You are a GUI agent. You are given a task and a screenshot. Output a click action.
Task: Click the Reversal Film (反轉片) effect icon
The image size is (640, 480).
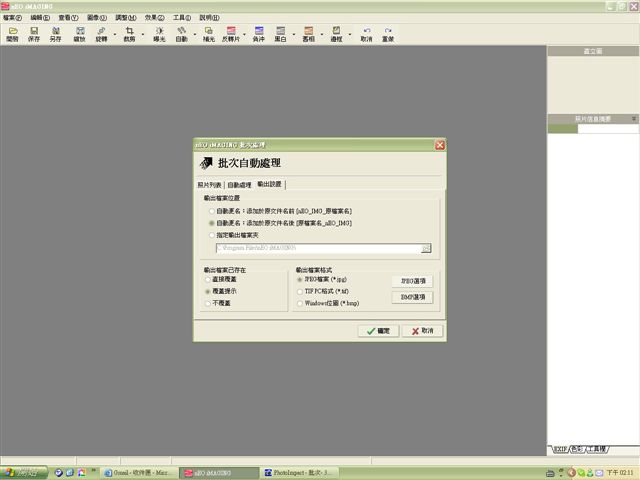(x=231, y=34)
